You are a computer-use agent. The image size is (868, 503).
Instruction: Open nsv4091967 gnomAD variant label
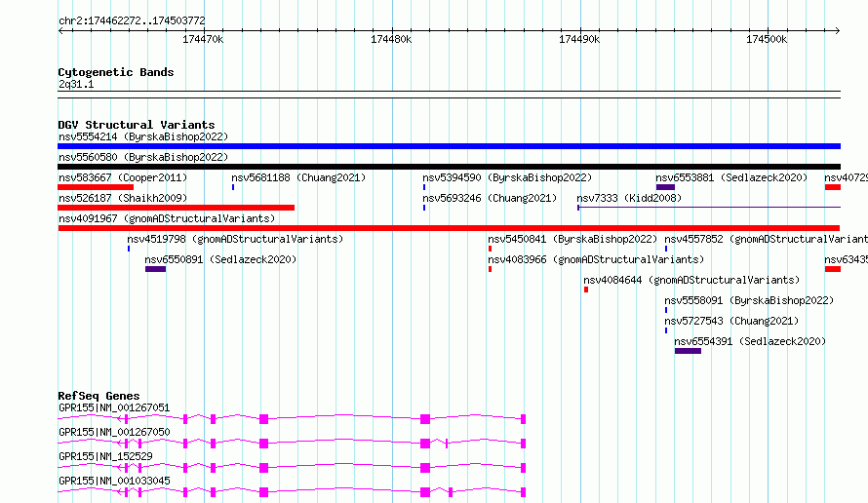click(x=167, y=218)
